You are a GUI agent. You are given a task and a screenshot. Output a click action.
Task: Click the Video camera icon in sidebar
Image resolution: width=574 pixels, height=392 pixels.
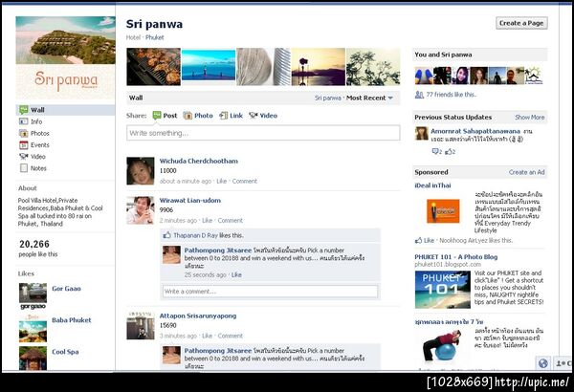pyautogui.click(x=23, y=157)
